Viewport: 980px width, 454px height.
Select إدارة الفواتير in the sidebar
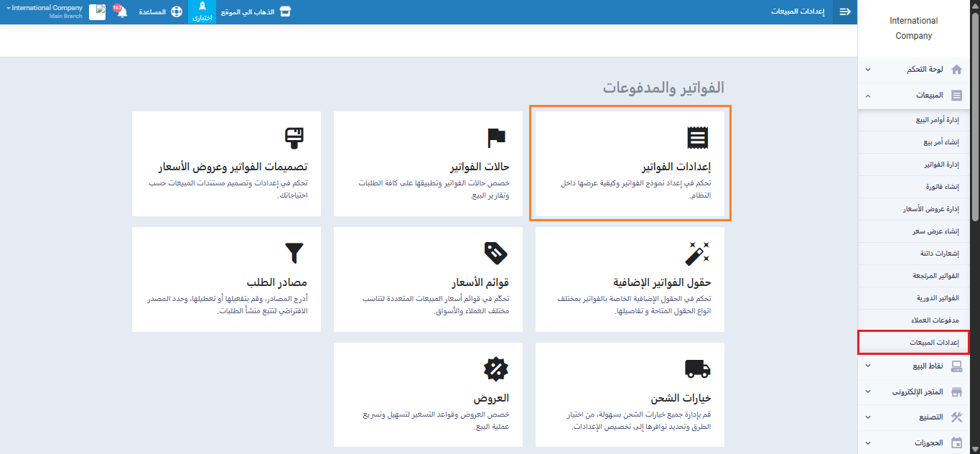(x=941, y=165)
